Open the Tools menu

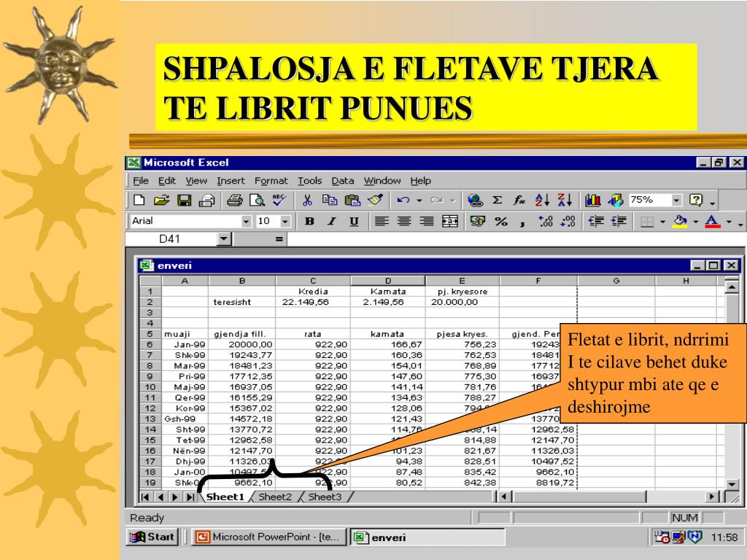coord(309,181)
